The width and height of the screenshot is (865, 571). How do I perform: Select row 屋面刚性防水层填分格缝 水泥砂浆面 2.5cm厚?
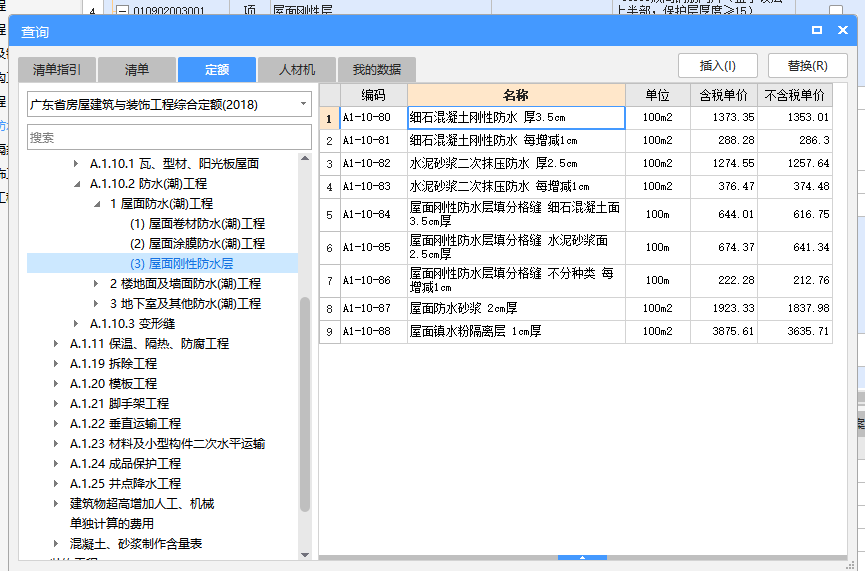[575, 248]
